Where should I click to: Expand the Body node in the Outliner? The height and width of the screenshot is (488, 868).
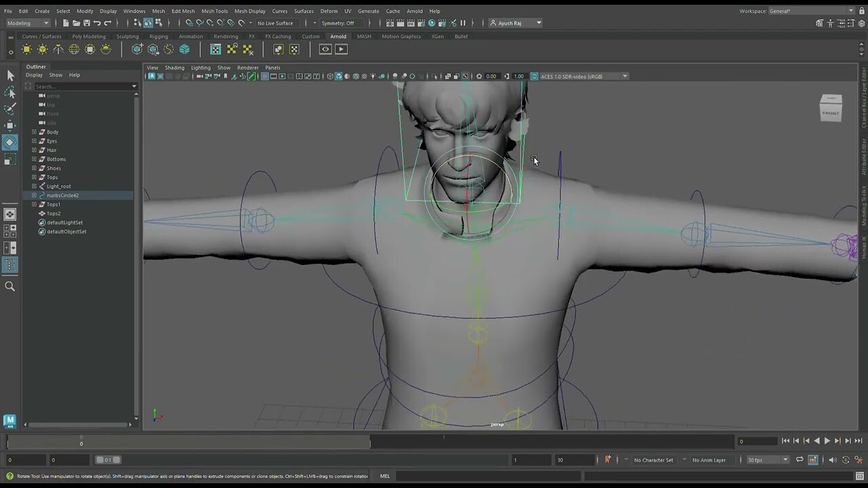(34, 131)
